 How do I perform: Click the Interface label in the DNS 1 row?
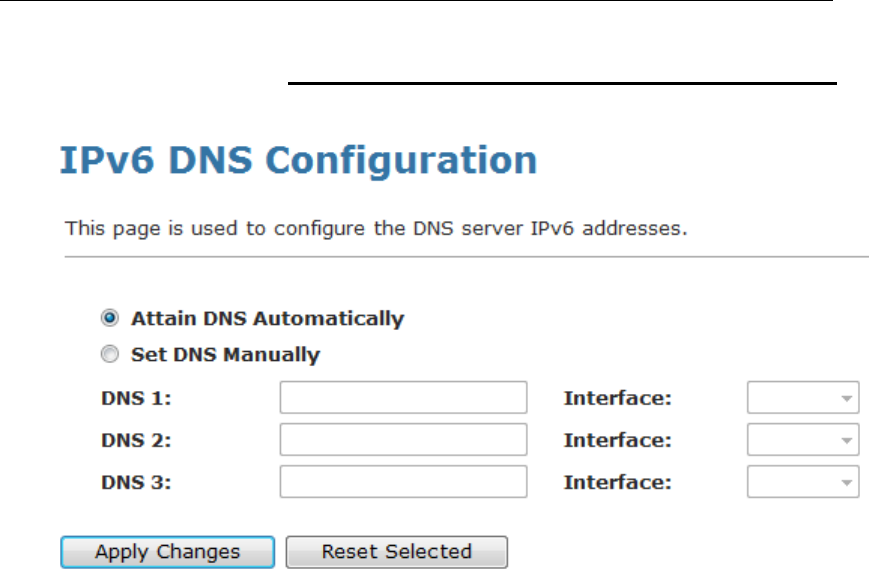click(x=617, y=398)
